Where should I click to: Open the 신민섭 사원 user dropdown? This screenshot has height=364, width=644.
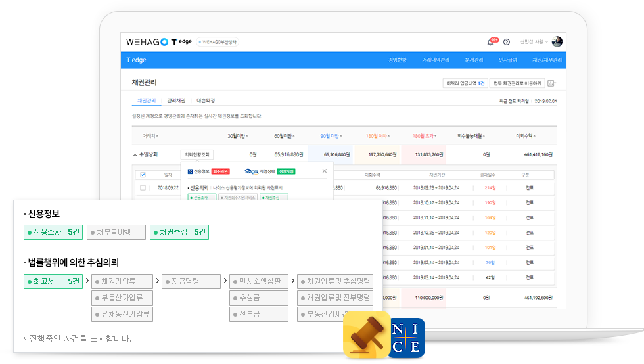click(x=534, y=42)
